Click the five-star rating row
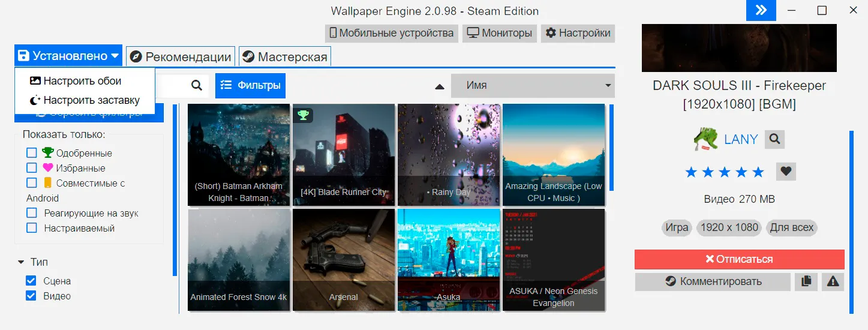Image resolution: width=868 pixels, height=330 pixels. coord(725,172)
